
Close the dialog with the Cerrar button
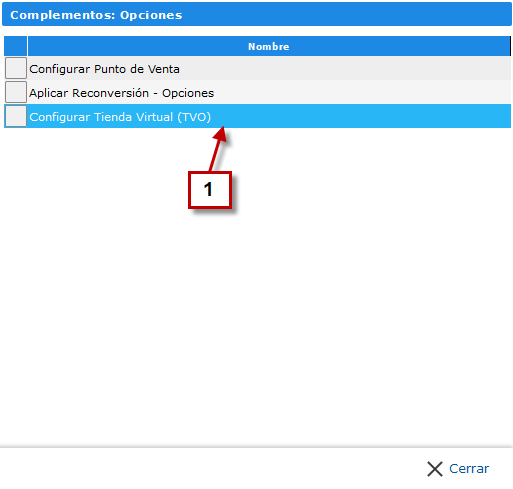pos(458,469)
